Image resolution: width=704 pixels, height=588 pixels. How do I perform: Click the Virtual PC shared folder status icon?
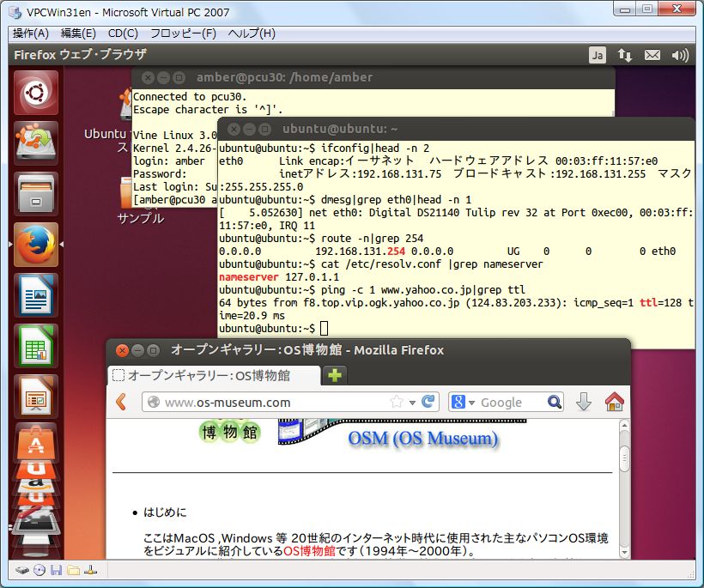[x=73, y=571]
